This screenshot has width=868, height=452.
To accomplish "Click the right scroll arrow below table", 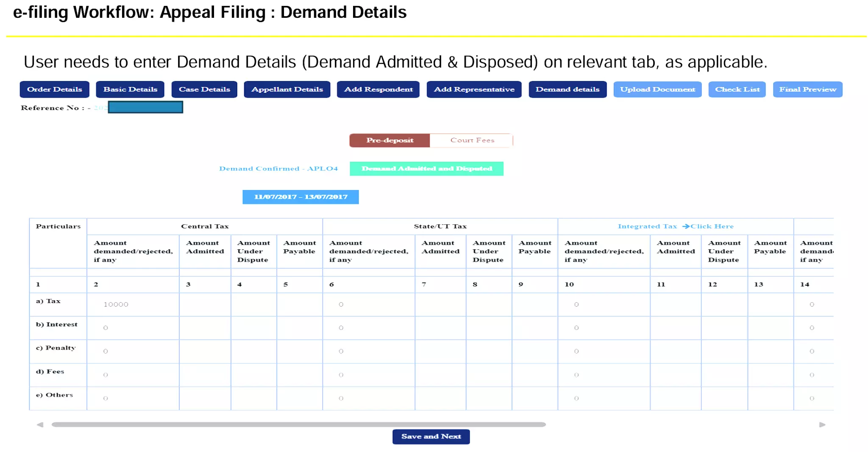I will [x=822, y=424].
